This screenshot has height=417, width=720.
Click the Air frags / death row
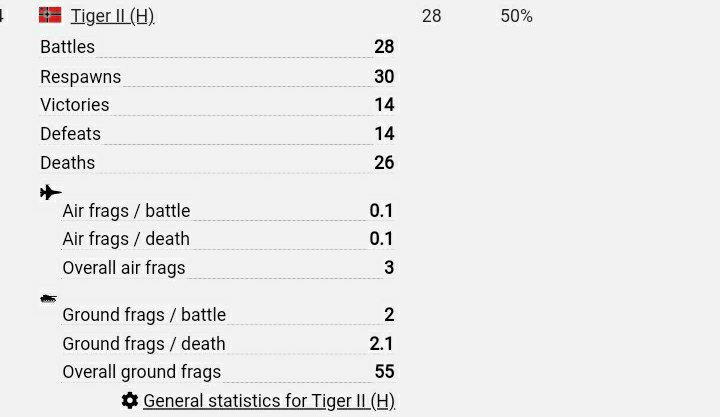click(228, 239)
